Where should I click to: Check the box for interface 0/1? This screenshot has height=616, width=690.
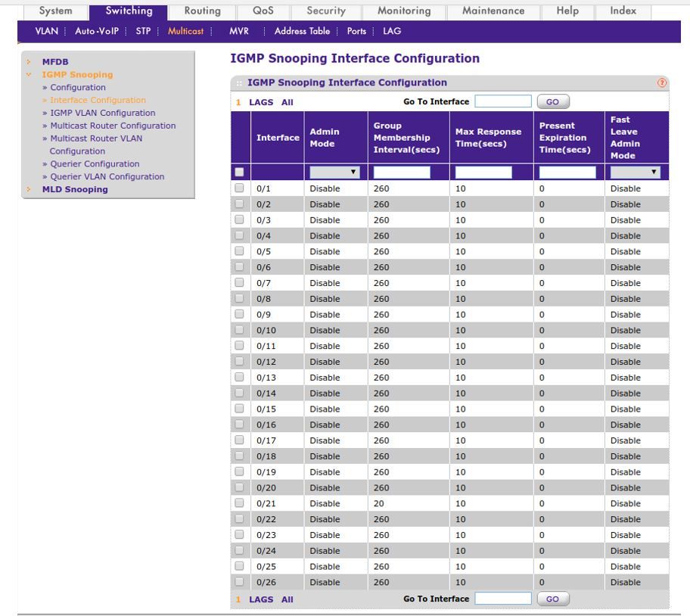point(239,188)
